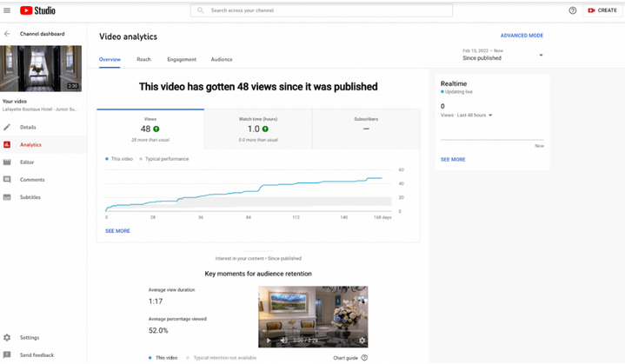Open Details pencil icon in sidebar
Viewport: 625px width, 364px height.
[7, 127]
